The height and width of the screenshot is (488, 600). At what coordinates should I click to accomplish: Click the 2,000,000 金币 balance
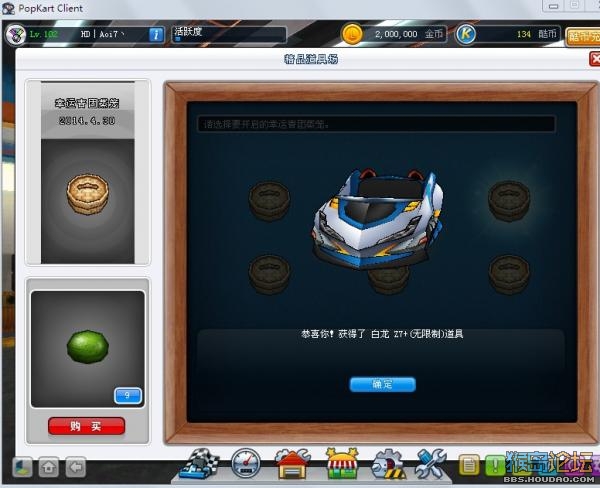(409, 34)
